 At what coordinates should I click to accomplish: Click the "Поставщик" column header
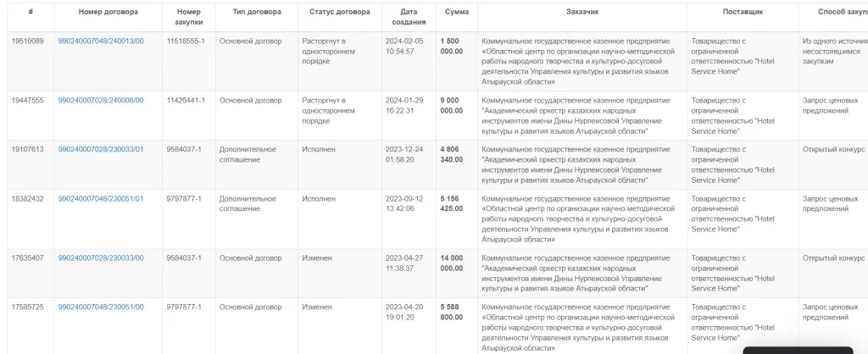pyautogui.click(x=743, y=14)
